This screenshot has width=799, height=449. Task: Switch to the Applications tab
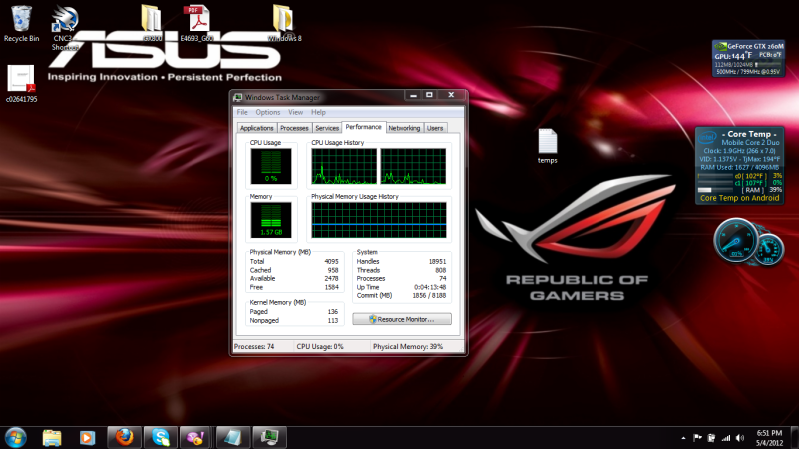point(256,128)
